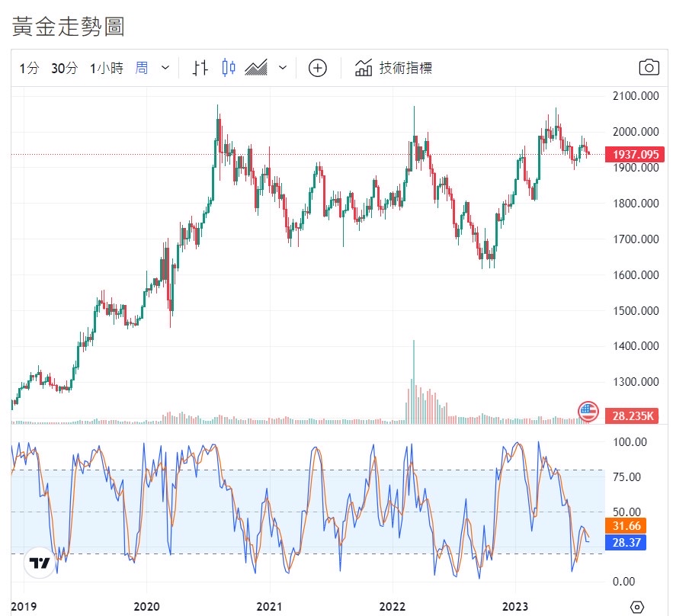673x616 pixels.
Task: Expand the timeframe dropdown next to 周
Action: (x=165, y=68)
